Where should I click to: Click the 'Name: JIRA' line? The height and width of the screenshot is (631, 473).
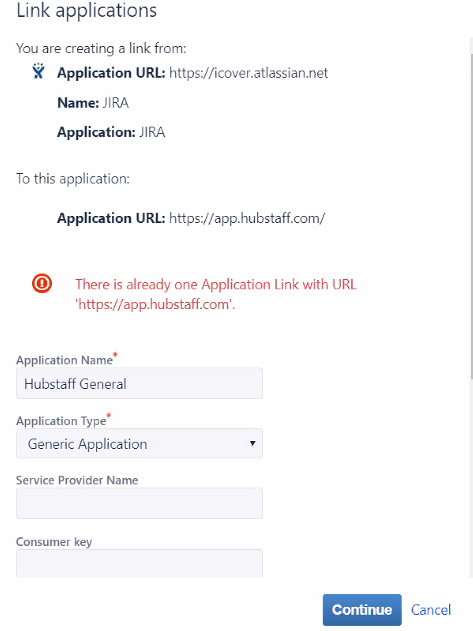pyautogui.click(x=93, y=103)
